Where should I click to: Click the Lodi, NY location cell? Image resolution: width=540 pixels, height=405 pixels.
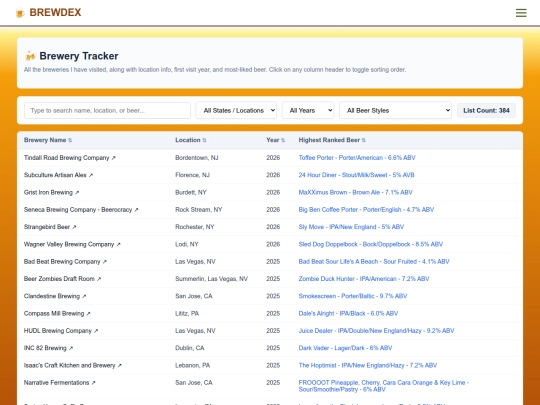187,244
